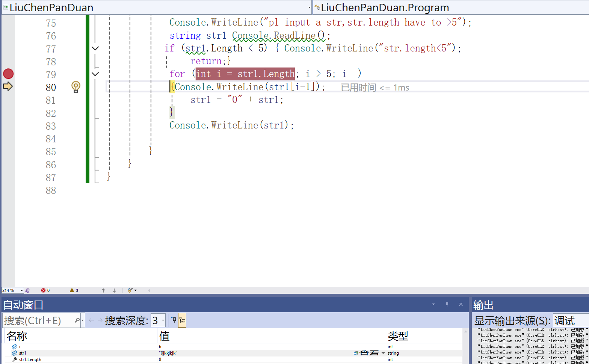
Task: Click the cube icon of str1
Action: 15,353
